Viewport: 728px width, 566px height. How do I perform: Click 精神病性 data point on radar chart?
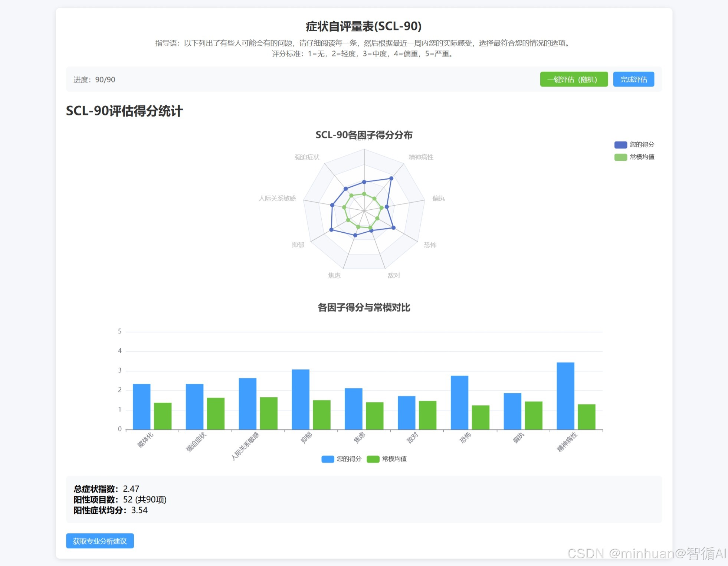pos(391,179)
